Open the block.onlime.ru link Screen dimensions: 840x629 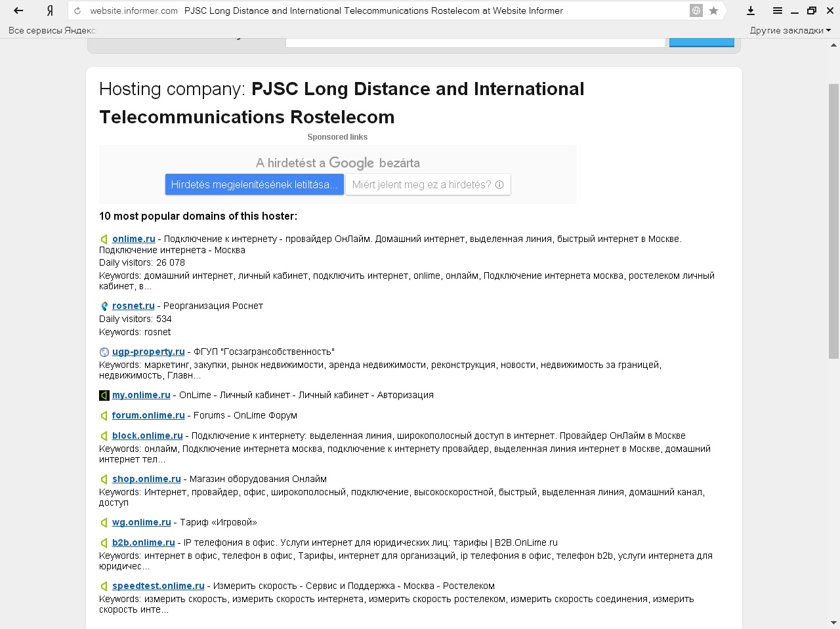148,436
